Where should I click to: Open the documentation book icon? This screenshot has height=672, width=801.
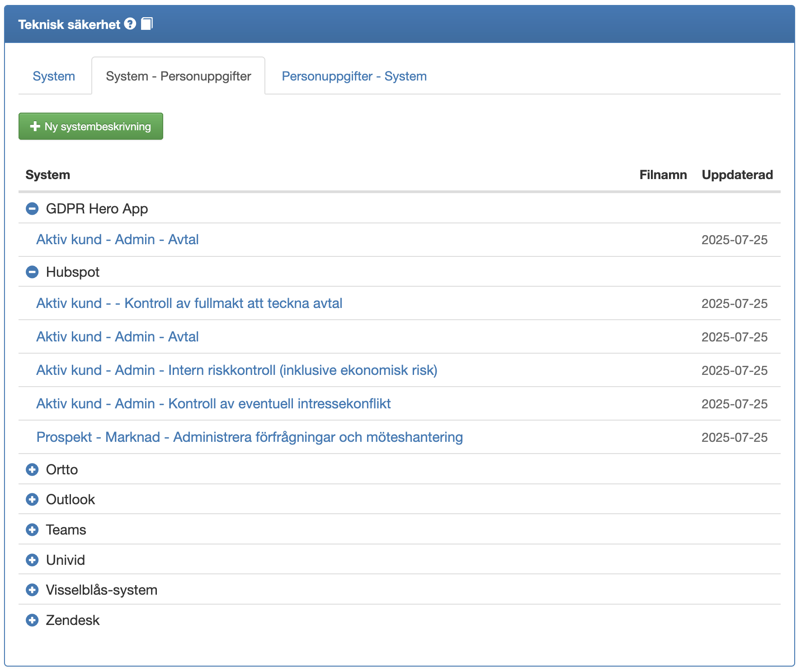tap(147, 24)
